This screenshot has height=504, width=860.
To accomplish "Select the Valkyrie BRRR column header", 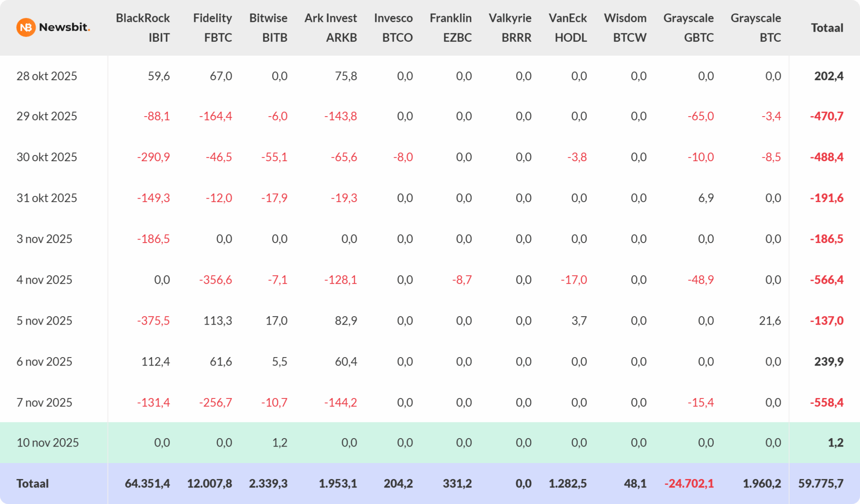I will 510,28.
